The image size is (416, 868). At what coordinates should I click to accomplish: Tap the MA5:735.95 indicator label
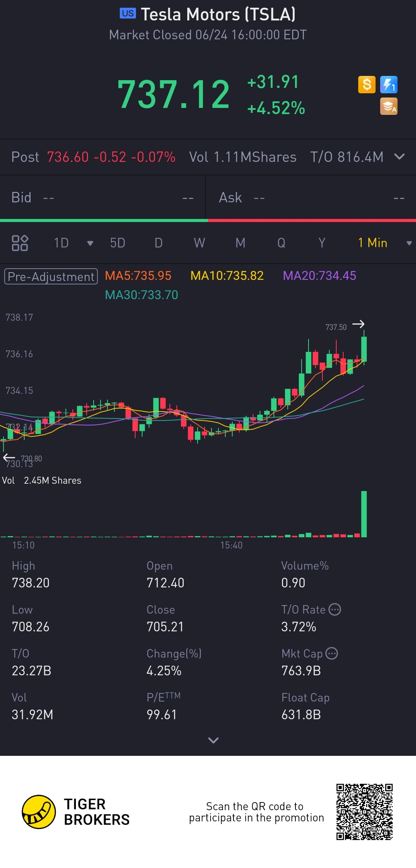coord(138,276)
